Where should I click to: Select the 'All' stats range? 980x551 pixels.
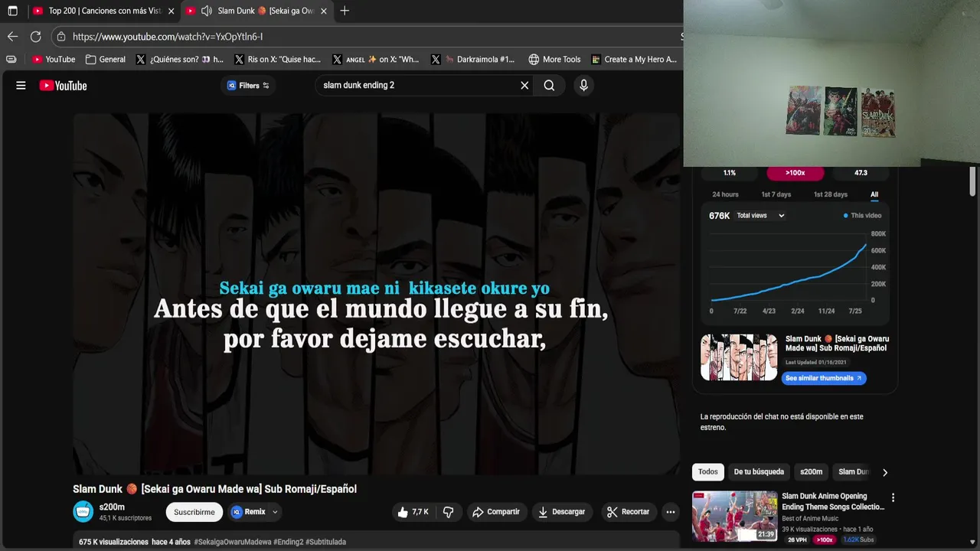[874, 194]
